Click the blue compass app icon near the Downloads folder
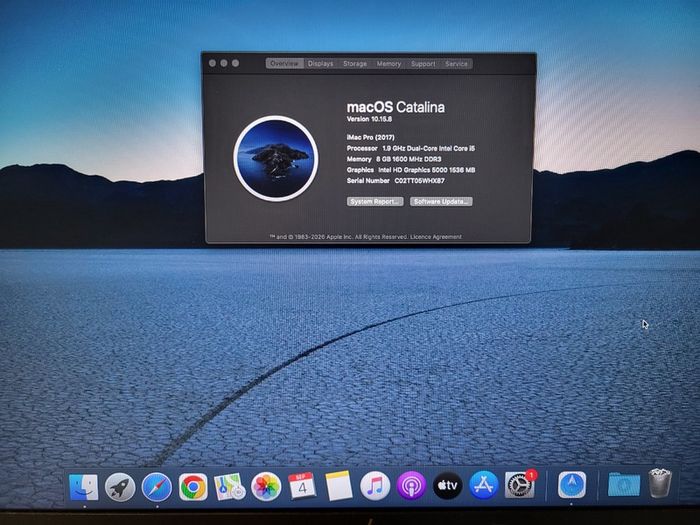 [572, 485]
